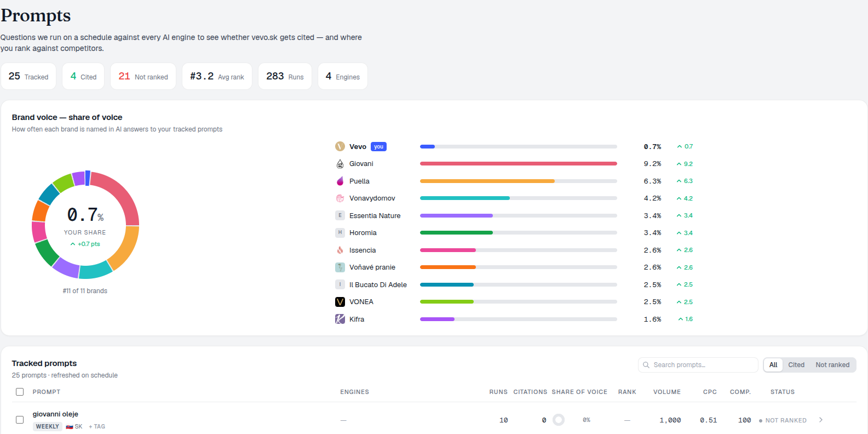Sort by the ENGINES column header
The height and width of the screenshot is (434, 868).
coord(354,392)
